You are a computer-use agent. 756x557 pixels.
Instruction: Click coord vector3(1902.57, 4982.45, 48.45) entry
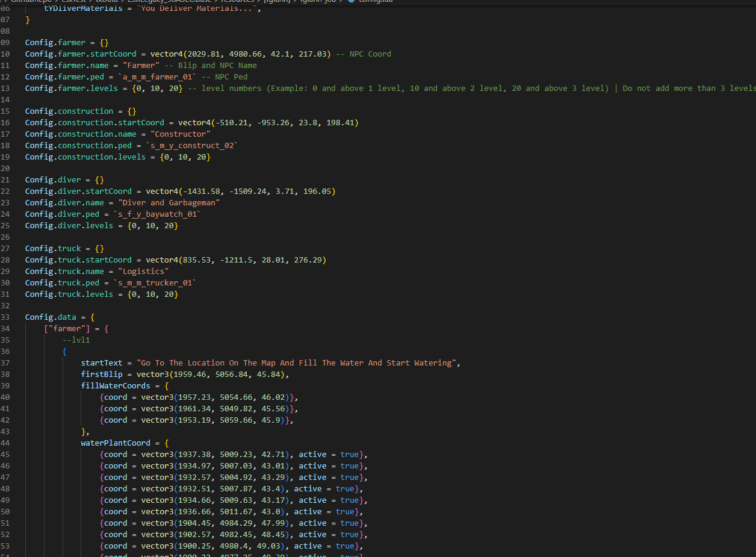click(x=234, y=535)
